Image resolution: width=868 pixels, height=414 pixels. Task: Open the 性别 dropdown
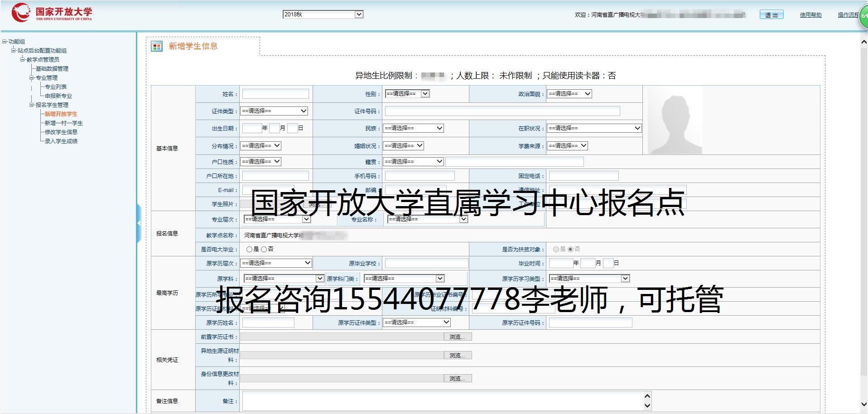(407, 94)
